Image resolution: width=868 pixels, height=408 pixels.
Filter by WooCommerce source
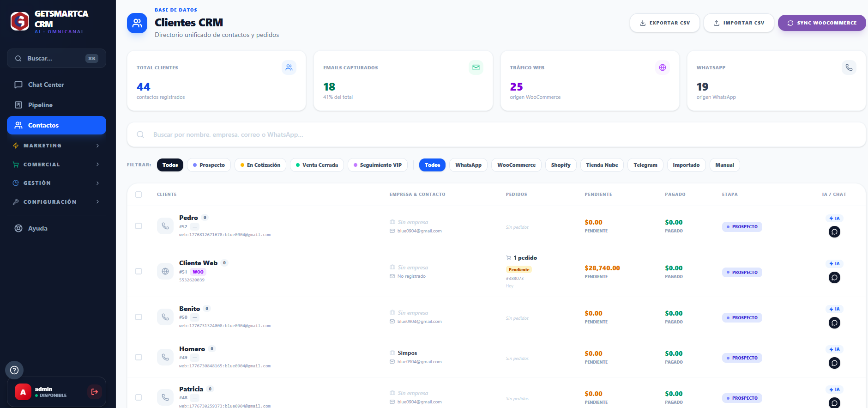pos(516,165)
